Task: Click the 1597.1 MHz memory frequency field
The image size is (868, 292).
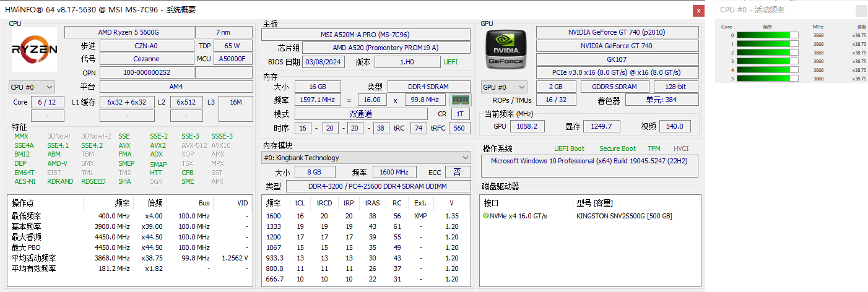Action: [318, 100]
